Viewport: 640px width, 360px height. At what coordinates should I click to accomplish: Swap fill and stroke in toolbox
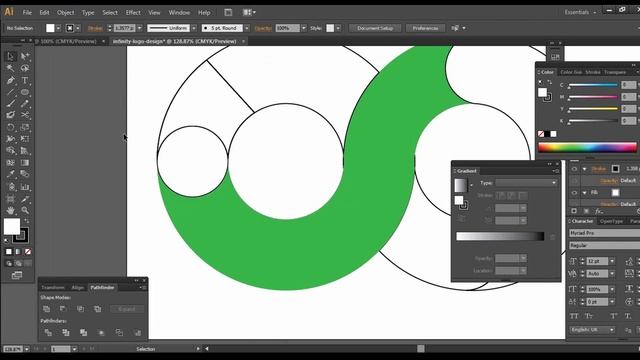(x=26, y=221)
